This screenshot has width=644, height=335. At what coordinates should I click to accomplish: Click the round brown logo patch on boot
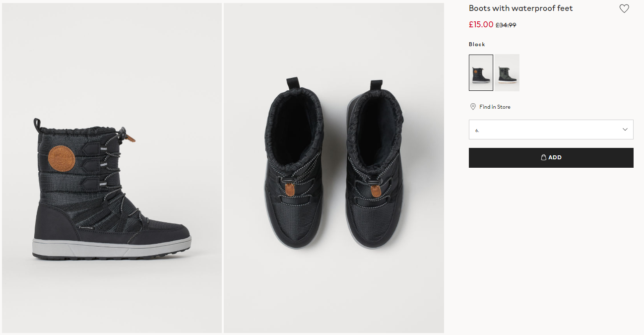[62, 158]
